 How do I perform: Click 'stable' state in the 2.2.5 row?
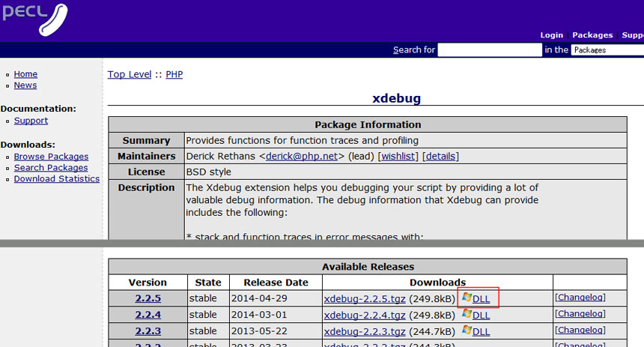203,298
